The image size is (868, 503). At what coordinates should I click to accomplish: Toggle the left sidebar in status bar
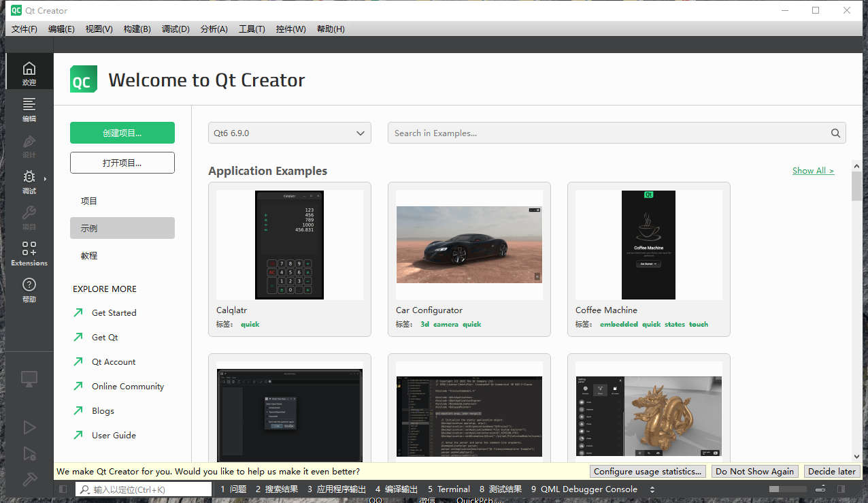coord(63,489)
